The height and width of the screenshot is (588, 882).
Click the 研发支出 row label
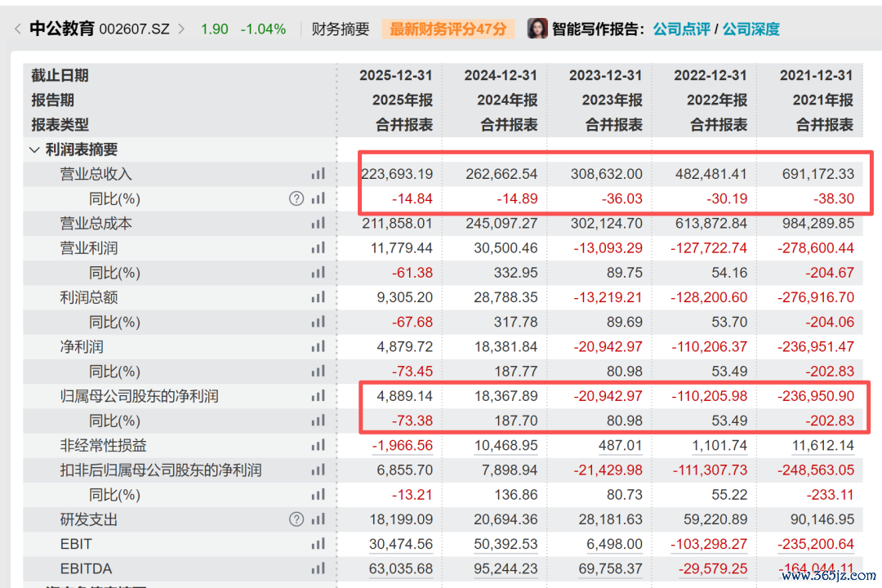(88, 519)
